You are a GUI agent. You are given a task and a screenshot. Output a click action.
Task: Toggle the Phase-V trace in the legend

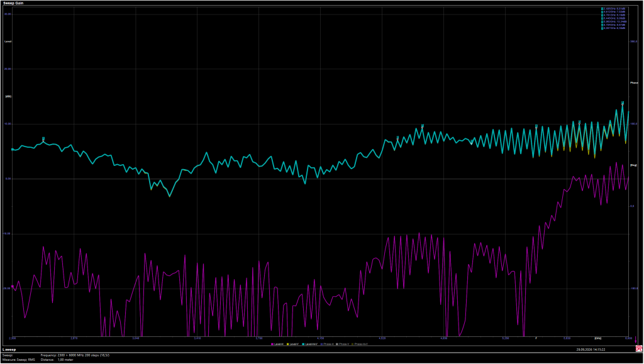(x=343, y=344)
